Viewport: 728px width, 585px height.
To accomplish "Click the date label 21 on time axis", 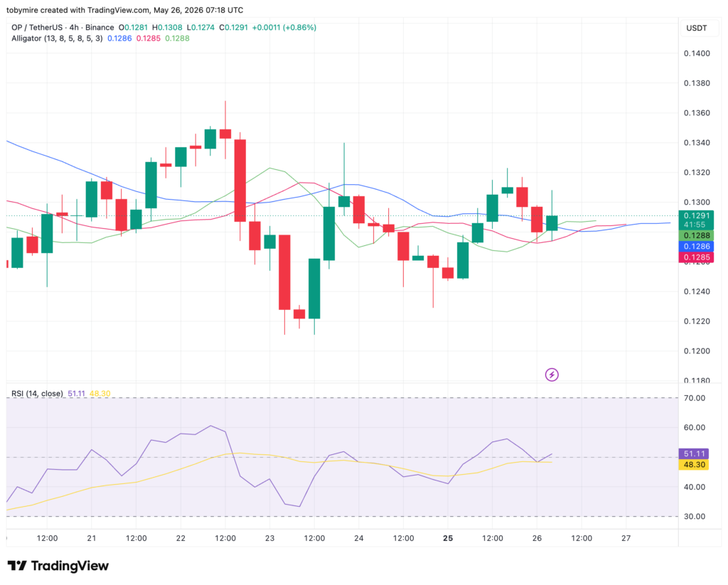I will pyautogui.click(x=92, y=538).
